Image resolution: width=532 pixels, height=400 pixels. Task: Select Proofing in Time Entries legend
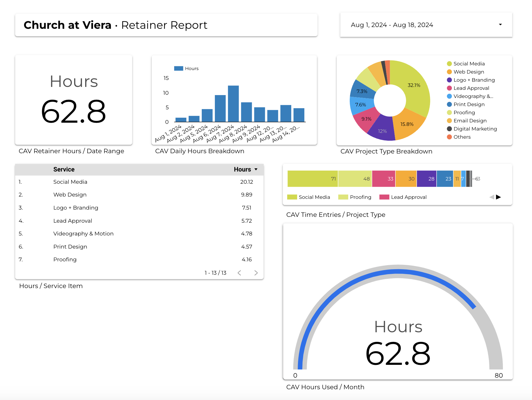(355, 197)
